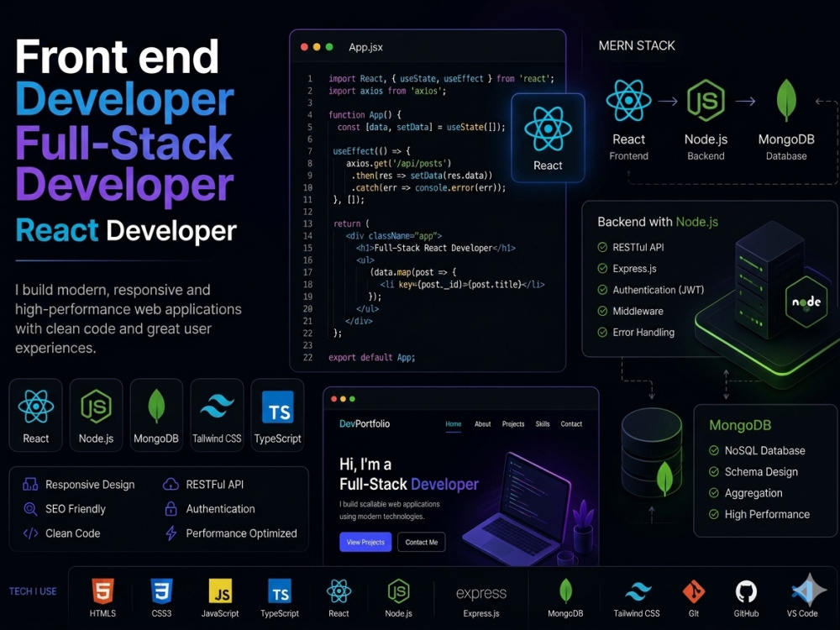Viewport: 840px width, 630px height.
Task: Choose the Express.js logo in the tech bar
Action: [481, 593]
